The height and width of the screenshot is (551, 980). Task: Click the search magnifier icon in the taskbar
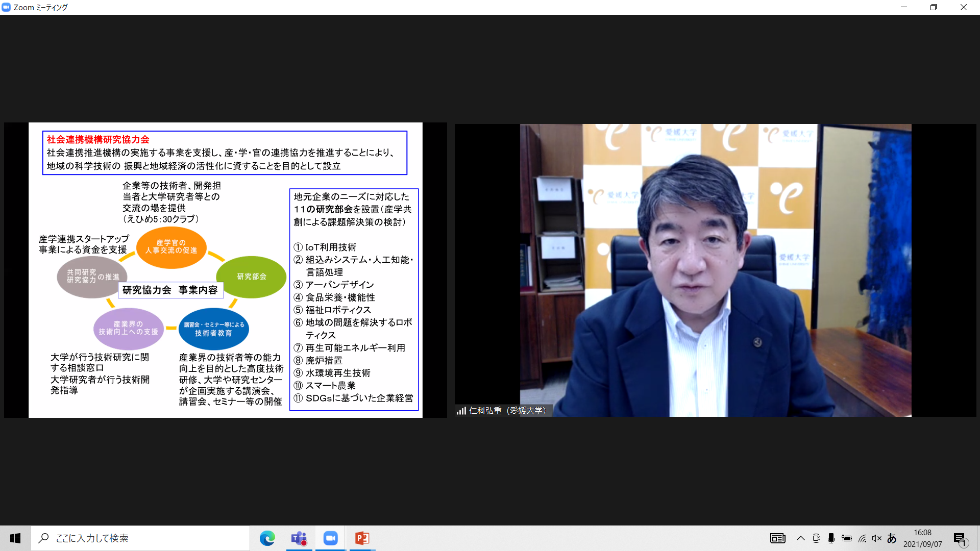tap(44, 538)
